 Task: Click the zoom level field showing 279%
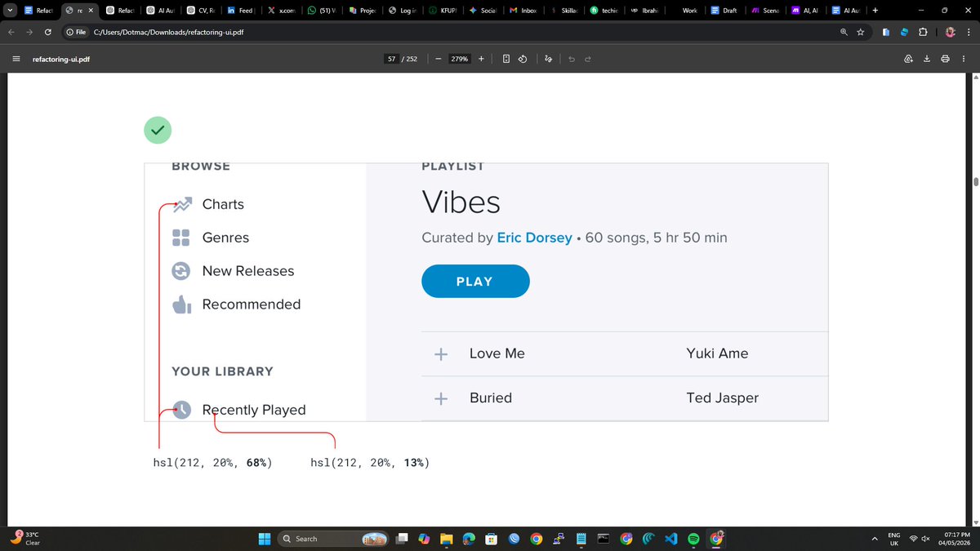coord(460,59)
